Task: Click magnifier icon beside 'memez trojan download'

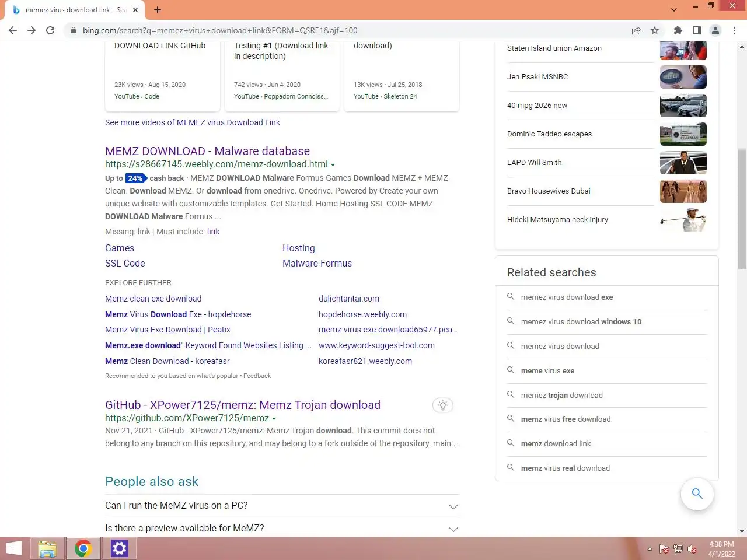Action: pyautogui.click(x=511, y=395)
